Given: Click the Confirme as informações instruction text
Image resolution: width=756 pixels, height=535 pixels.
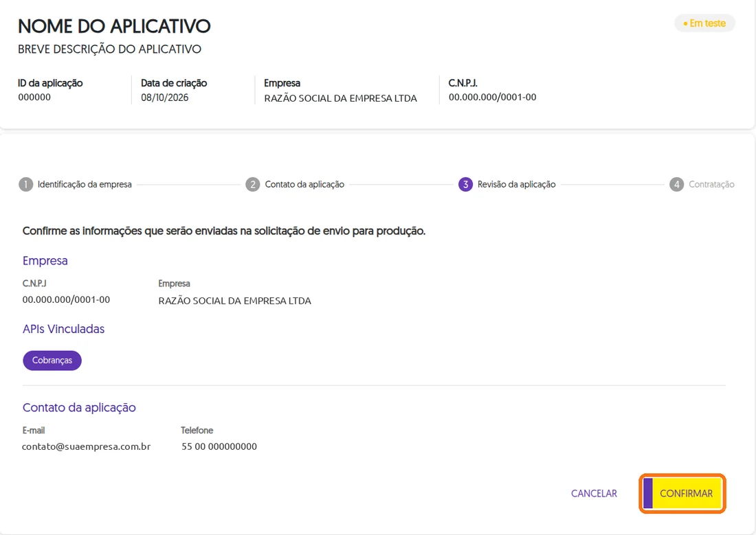Looking at the screenshot, I should [224, 231].
